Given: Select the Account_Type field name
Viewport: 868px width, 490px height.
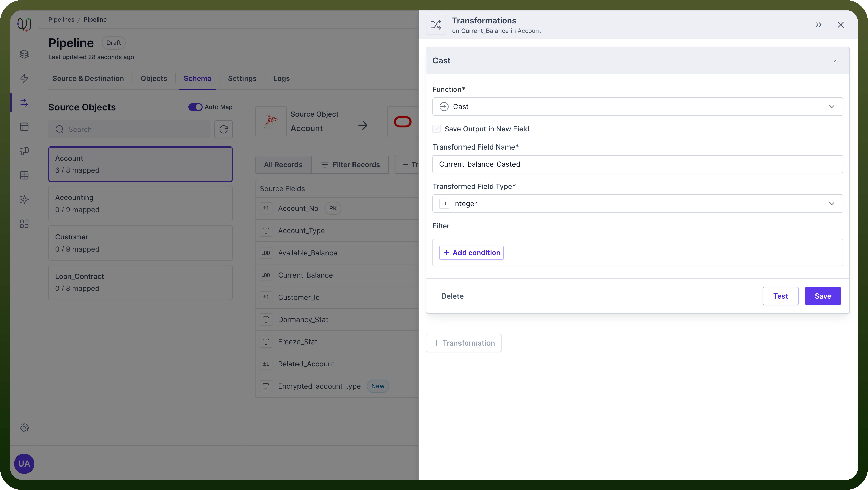Looking at the screenshot, I should point(301,231).
